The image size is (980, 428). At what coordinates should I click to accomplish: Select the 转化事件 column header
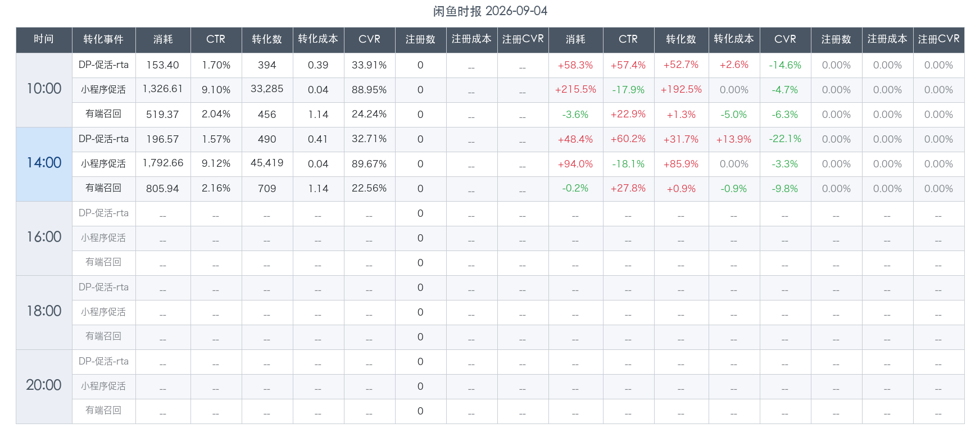tap(103, 39)
